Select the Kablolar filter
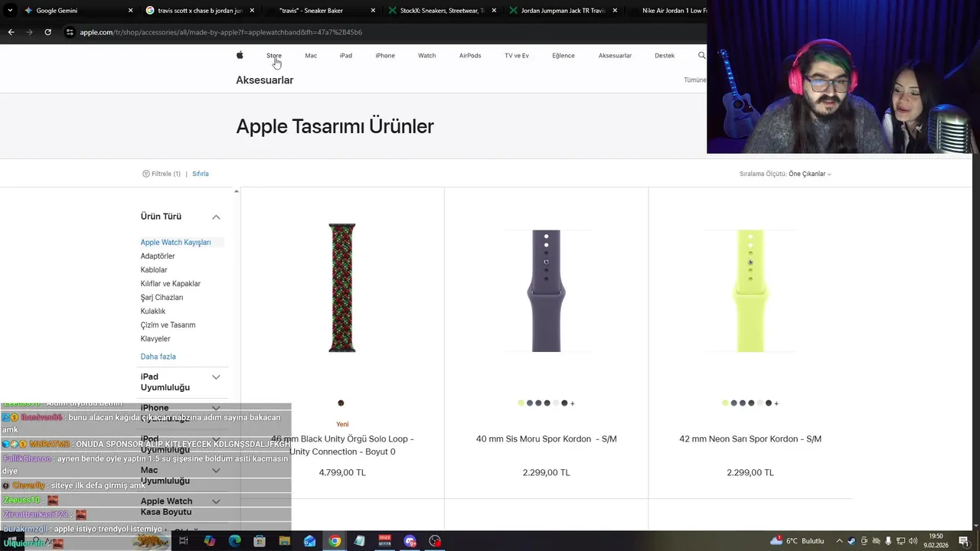The image size is (980, 551). [x=154, y=270]
